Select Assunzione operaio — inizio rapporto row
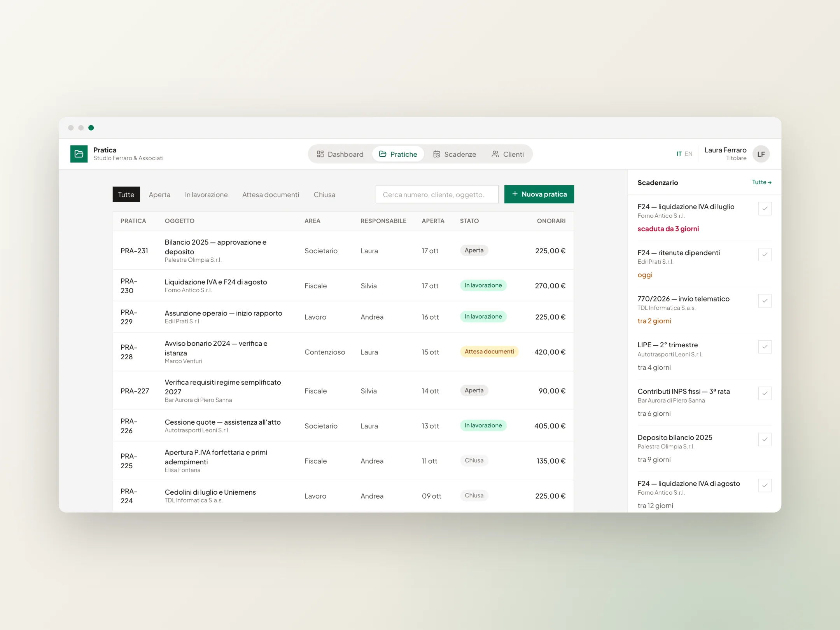The image size is (840, 630). click(x=343, y=317)
